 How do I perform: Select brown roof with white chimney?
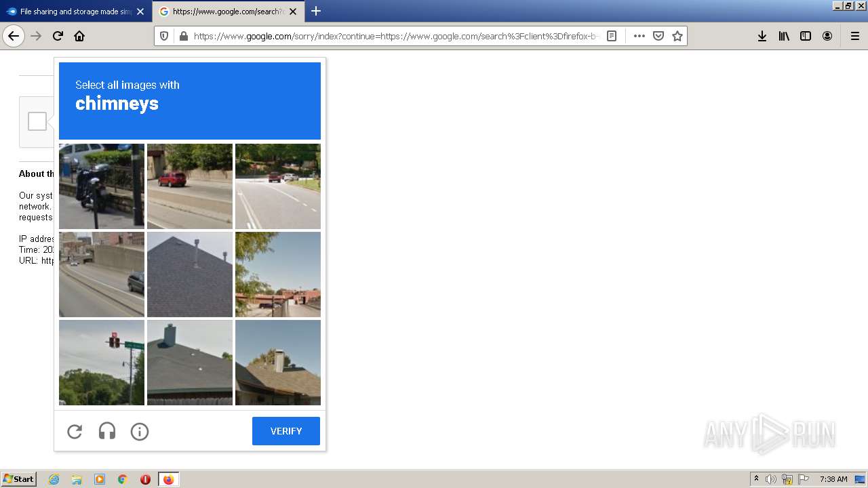coord(278,363)
